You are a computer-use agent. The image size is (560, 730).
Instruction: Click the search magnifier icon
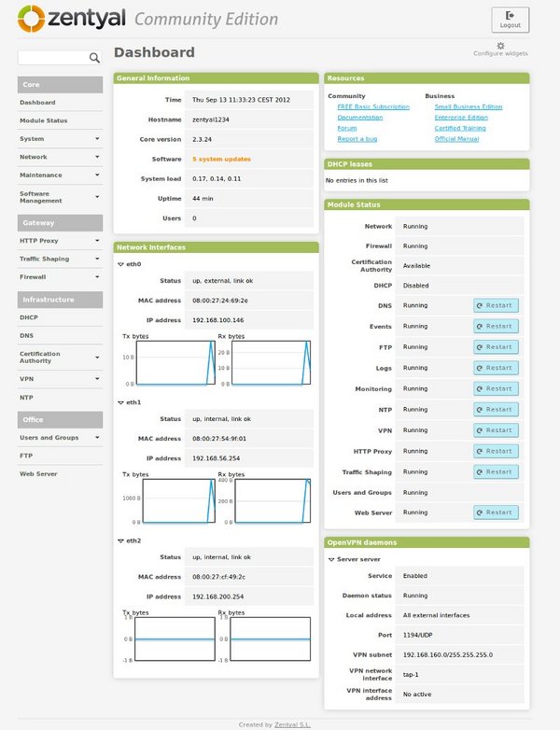click(x=94, y=58)
